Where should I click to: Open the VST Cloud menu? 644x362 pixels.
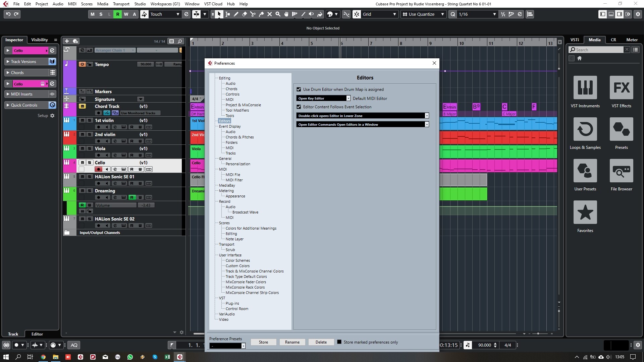click(x=213, y=4)
